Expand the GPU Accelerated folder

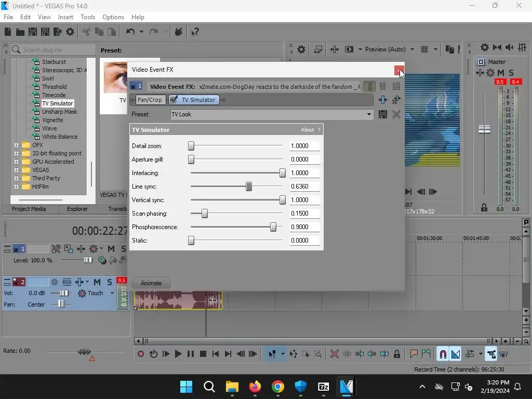(x=16, y=162)
